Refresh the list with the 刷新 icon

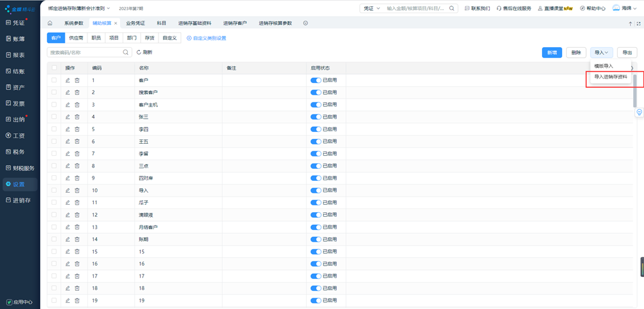coord(139,53)
